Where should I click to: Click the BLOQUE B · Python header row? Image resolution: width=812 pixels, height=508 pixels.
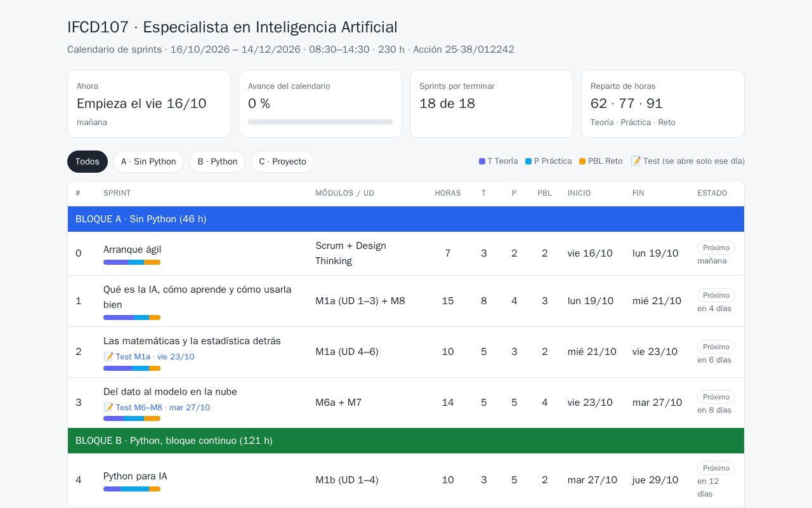(406, 441)
